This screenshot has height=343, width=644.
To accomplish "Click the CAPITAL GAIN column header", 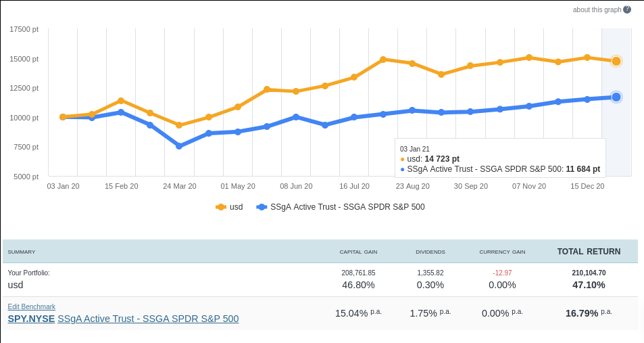I will (358, 252).
